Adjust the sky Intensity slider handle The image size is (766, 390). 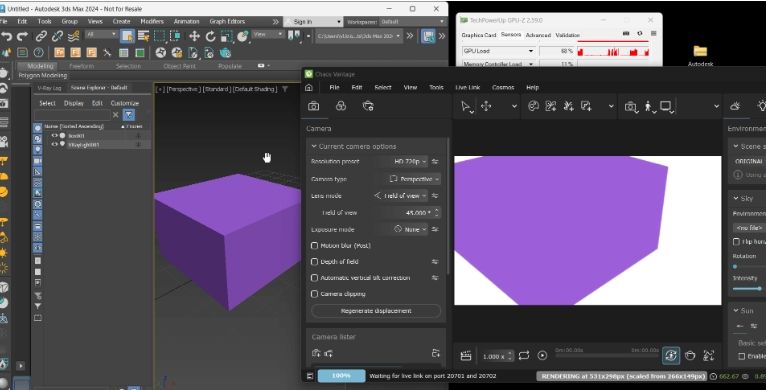pyautogui.click(x=760, y=288)
